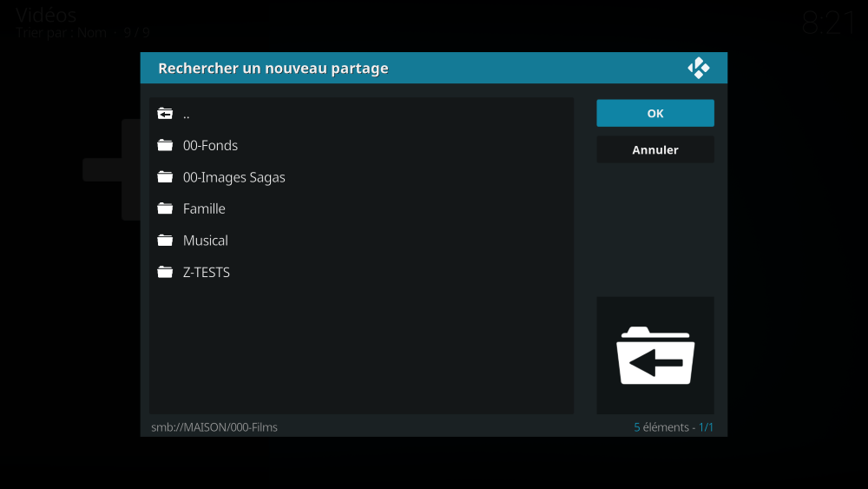Confirm the share with the OK button

[x=654, y=113]
